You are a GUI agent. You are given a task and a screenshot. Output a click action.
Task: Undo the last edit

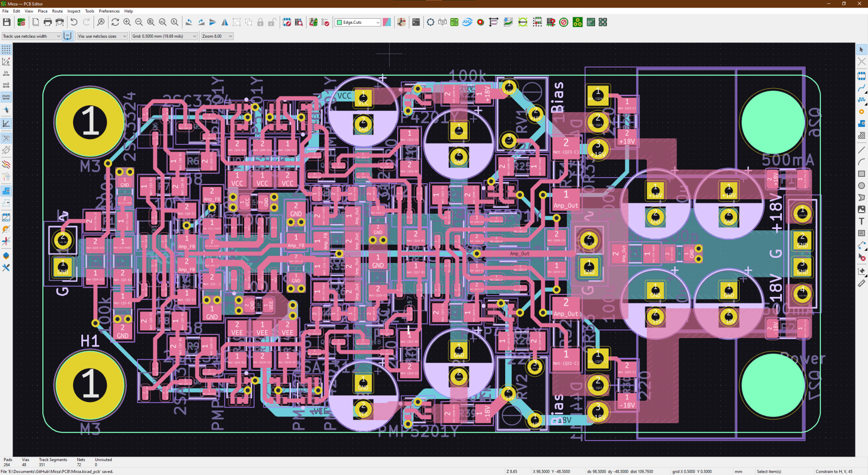(x=74, y=22)
